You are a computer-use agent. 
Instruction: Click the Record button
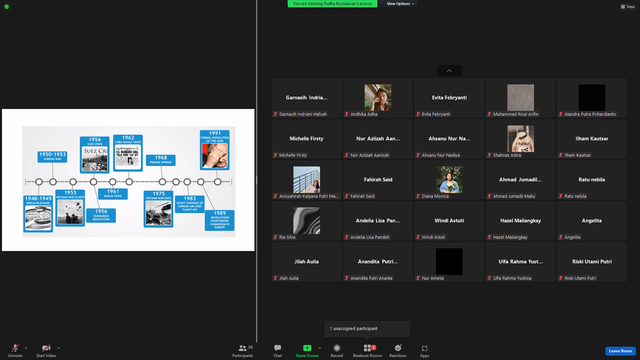click(337, 350)
